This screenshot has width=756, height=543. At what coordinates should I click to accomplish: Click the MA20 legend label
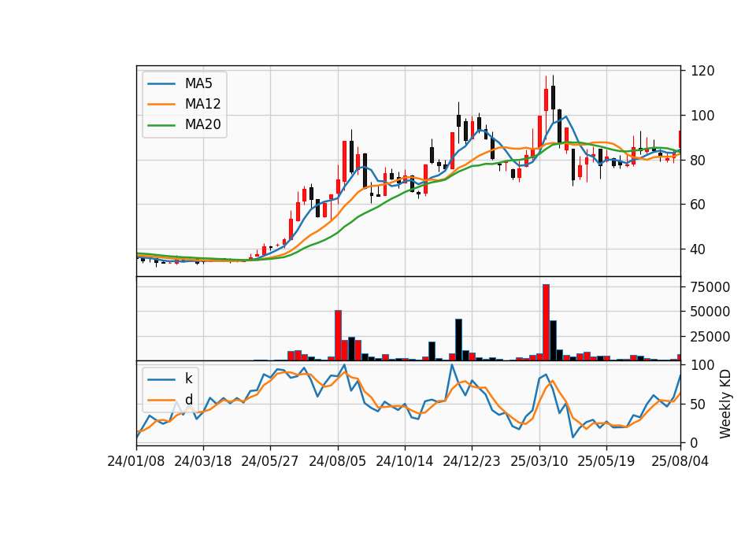[202, 125]
